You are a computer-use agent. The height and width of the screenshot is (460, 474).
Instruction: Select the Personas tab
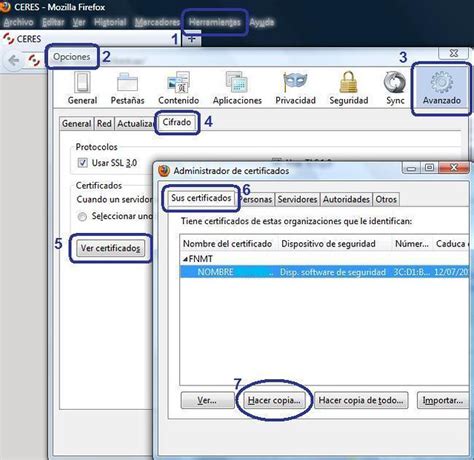tap(257, 199)
